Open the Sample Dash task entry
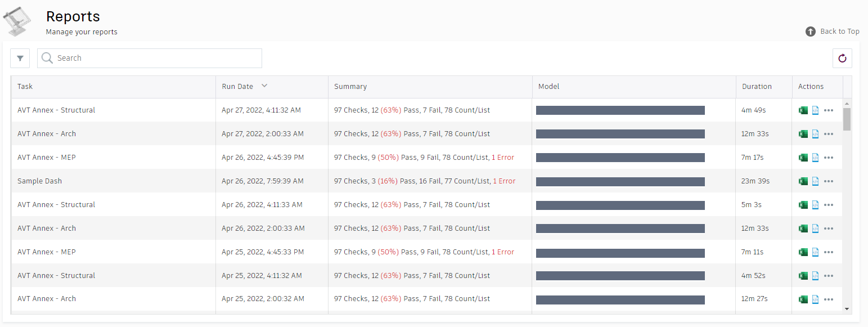 tap(40, 181)
